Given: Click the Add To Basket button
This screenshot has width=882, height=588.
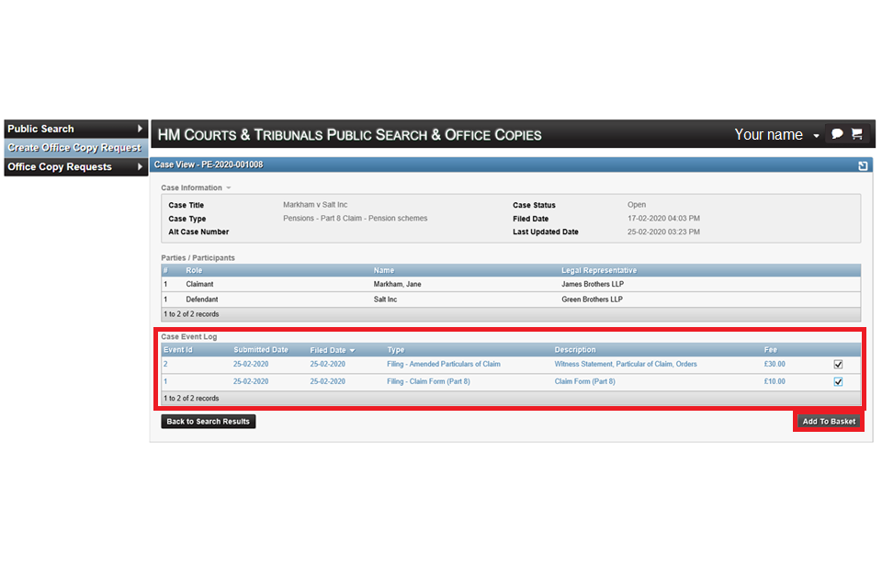Looking at the screenshot, I should point(829,422).
